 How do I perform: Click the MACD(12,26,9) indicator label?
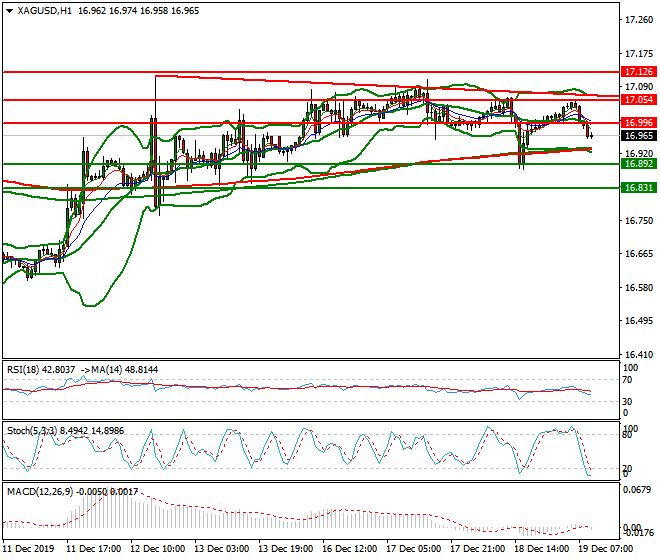[40, 491]
